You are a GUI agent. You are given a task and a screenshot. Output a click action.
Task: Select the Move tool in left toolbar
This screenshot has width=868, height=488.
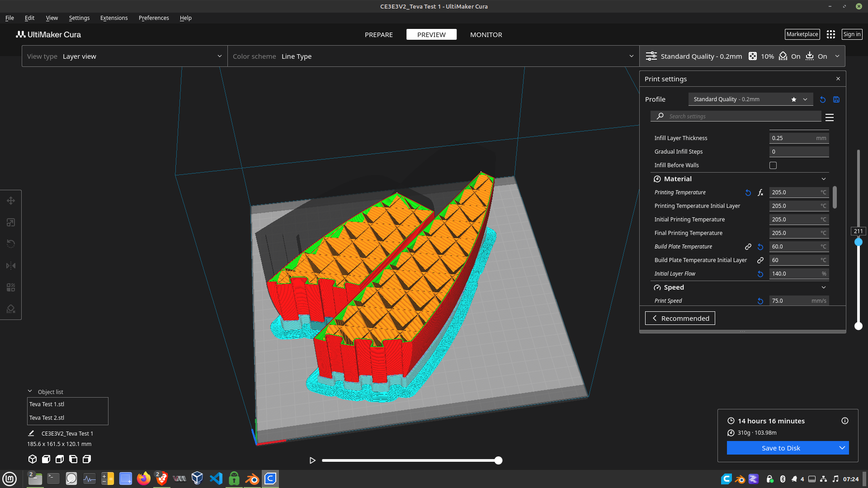11,201
